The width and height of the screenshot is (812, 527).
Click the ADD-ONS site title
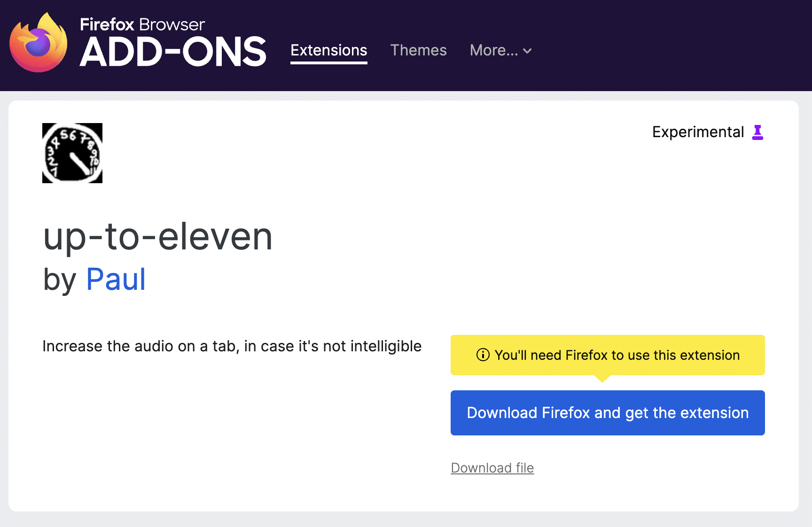coord(173,52)
